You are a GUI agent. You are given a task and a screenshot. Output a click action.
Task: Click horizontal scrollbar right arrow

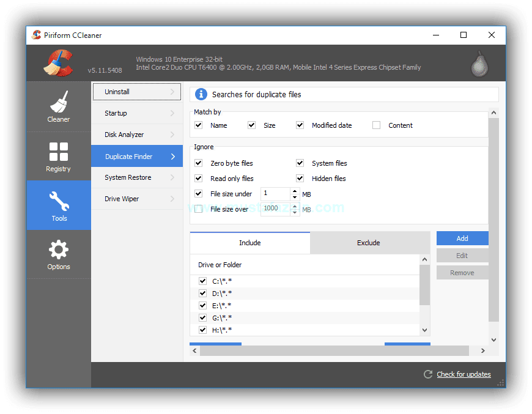pos(483,350)
